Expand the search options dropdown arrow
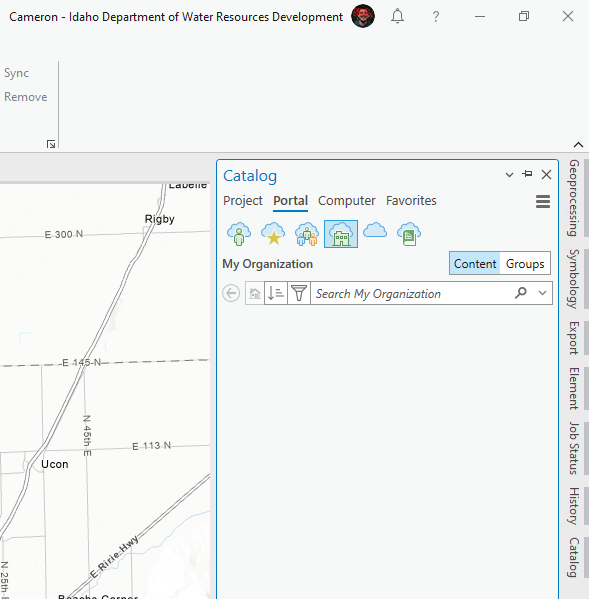Screen dimensions: 589x599 tap(542, 293)
